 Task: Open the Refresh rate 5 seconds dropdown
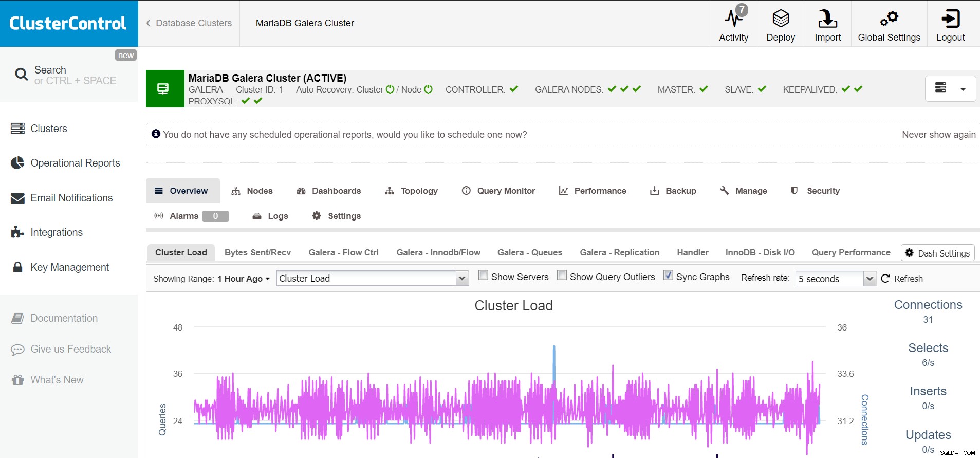pyautogui.click(x=836, y=279)
